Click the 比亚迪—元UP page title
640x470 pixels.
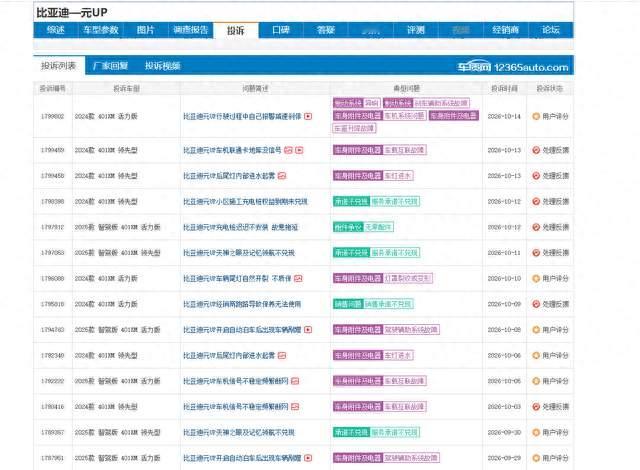[71, 13]
